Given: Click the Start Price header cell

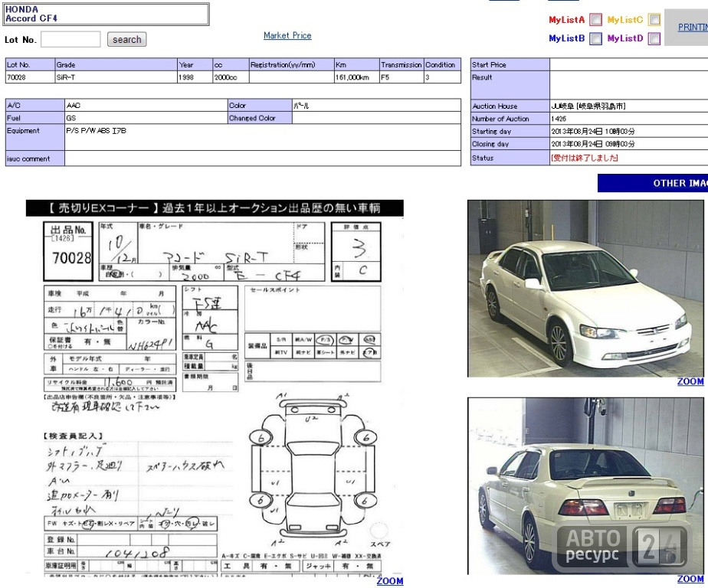Looking at the screenshot, I should [510, 64].
